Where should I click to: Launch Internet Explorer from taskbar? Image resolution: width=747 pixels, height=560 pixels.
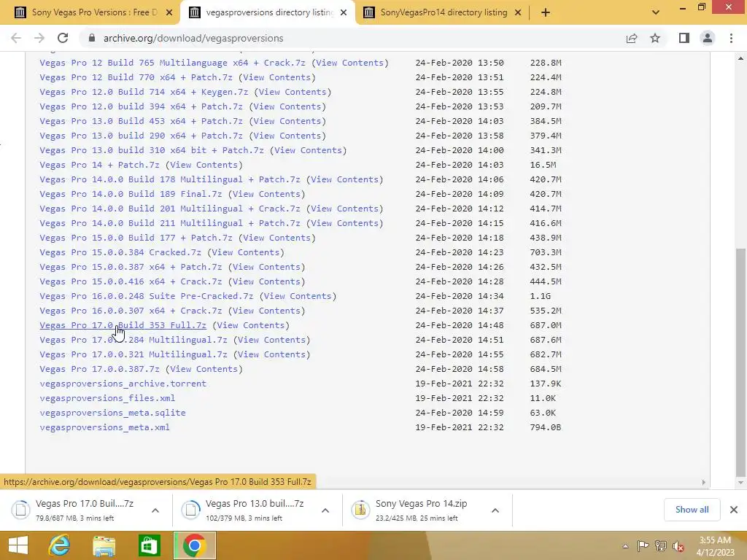coord(60,545)
